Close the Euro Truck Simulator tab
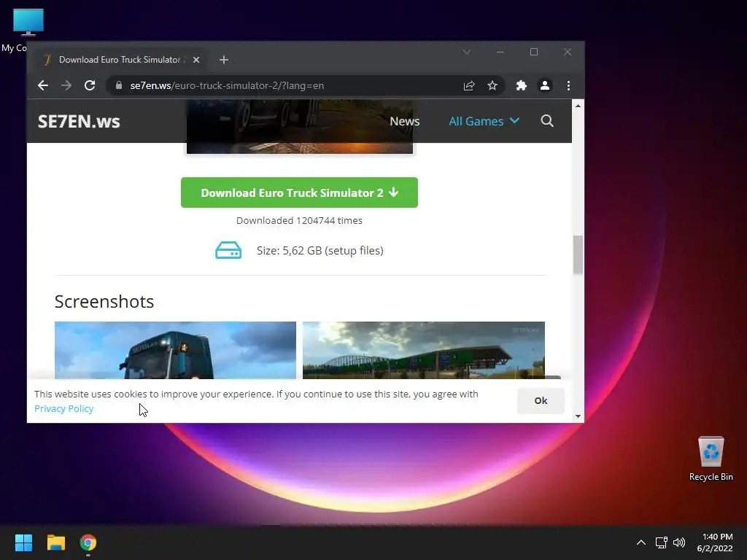Viewport: 747px width, 560px height. click(x=196, y=60)
